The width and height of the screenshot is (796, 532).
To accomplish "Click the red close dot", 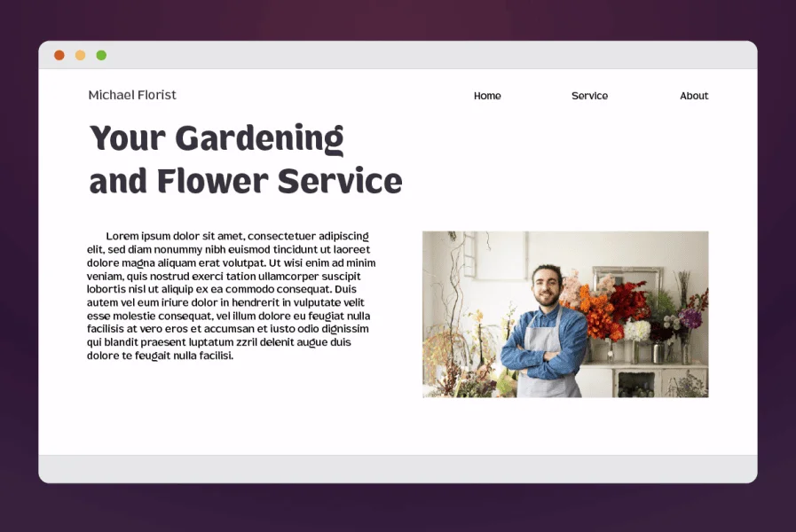I will (x=59, y=55).
